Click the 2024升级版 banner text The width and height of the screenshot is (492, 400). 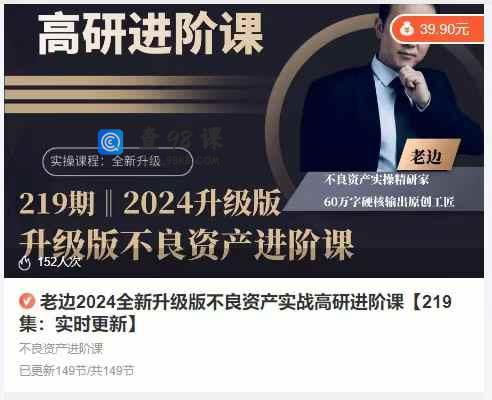(x=201, y=203)
